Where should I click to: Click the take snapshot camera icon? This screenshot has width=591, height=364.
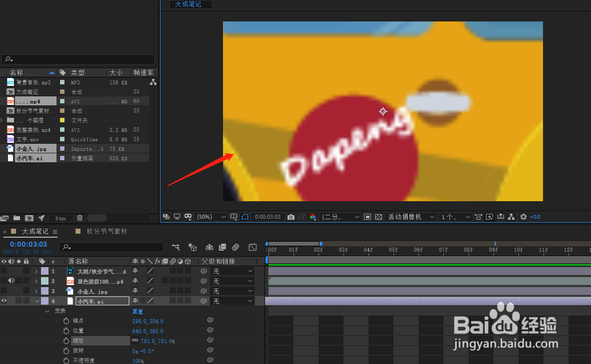coord(290,217)
